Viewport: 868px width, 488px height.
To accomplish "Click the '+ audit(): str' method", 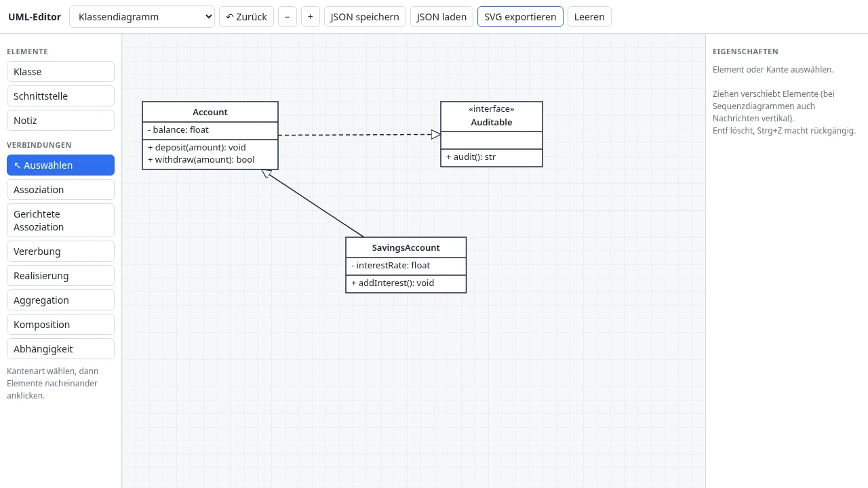I will click(471, 157).
